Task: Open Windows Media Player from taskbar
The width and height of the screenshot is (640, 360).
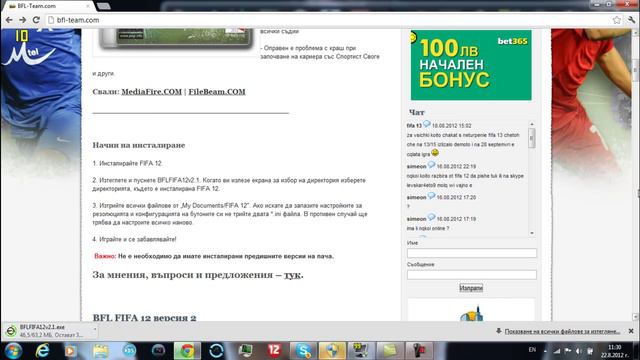Action: (x=71, y=351)
